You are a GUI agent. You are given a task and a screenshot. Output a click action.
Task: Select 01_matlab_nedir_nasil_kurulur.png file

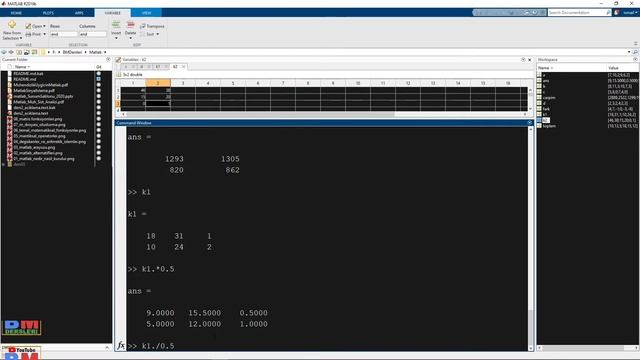click(44, 159)
